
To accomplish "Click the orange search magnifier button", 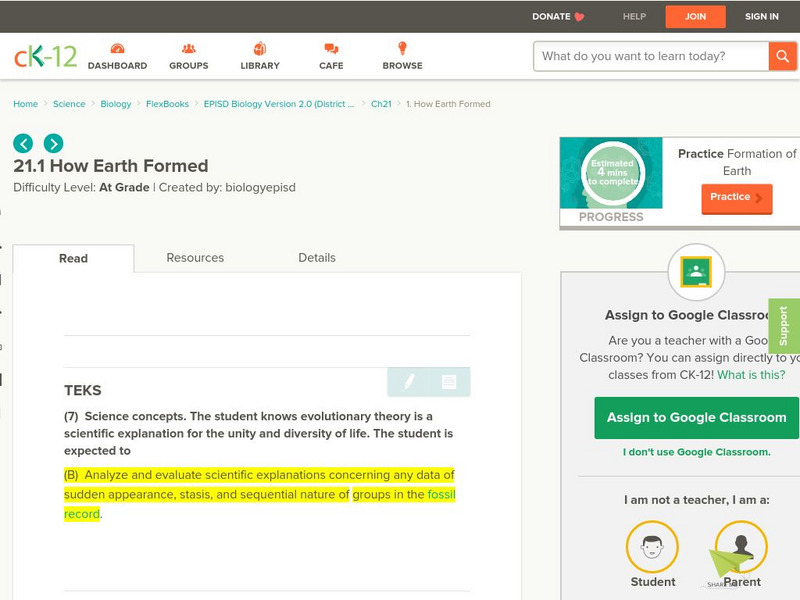I will [782, 56].
